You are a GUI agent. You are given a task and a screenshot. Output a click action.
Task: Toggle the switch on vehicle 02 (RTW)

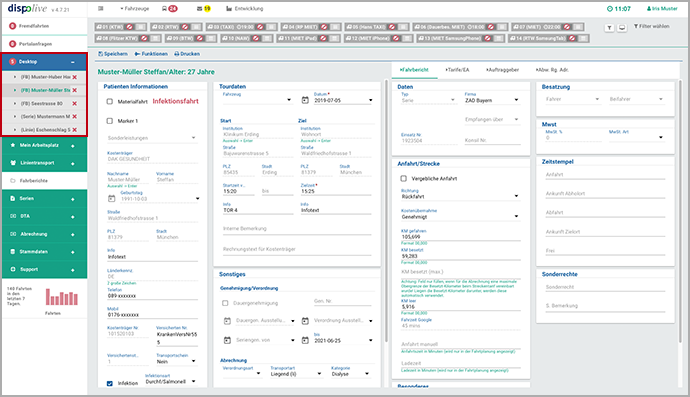tap(196, 27)
